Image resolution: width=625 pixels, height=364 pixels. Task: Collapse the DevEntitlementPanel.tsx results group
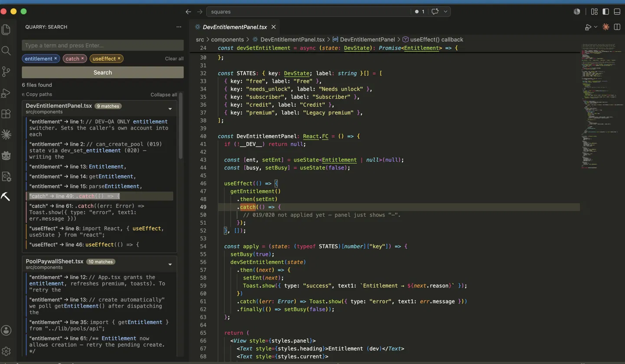click(x=170, y=109)
